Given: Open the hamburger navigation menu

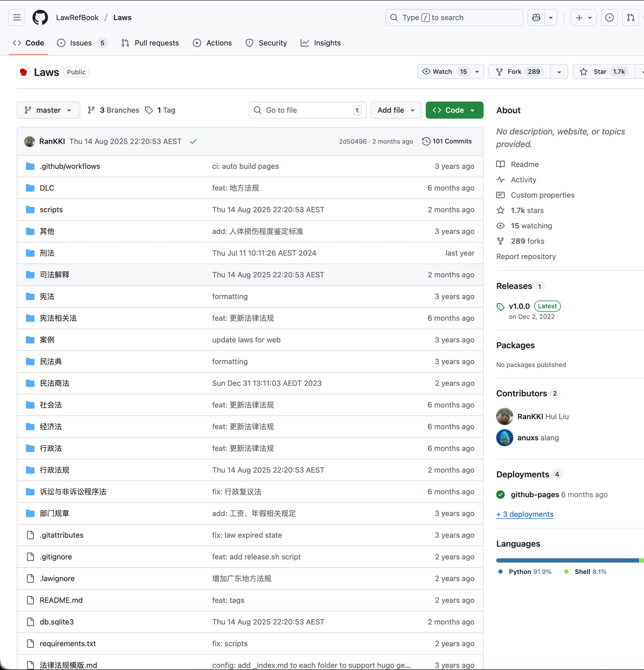Looking at the screenshot, I should (x=17, y=17).
